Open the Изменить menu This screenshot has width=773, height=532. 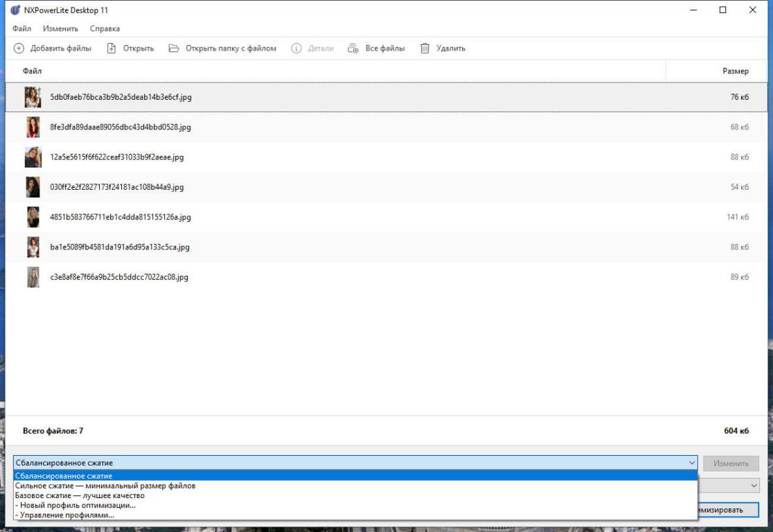pos(60,28)
